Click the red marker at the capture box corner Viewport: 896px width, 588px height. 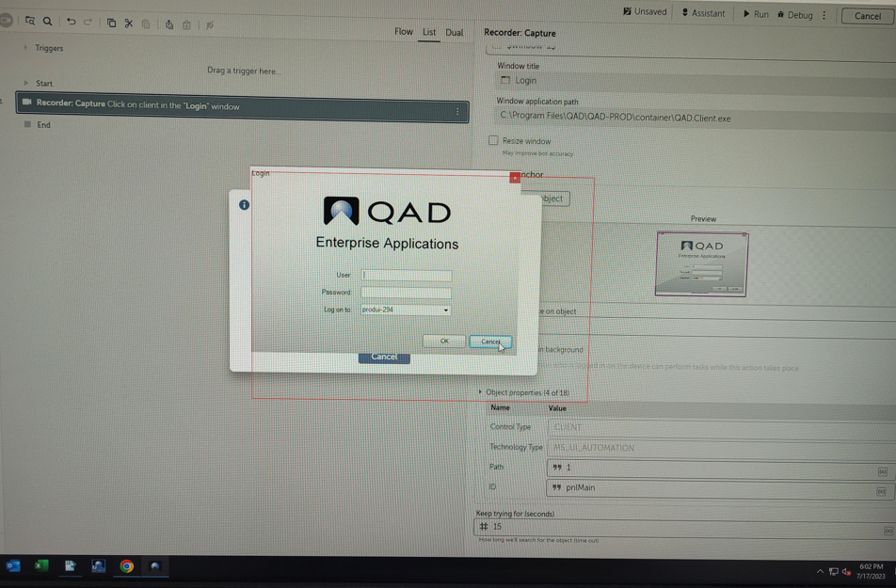coord(515,178)
